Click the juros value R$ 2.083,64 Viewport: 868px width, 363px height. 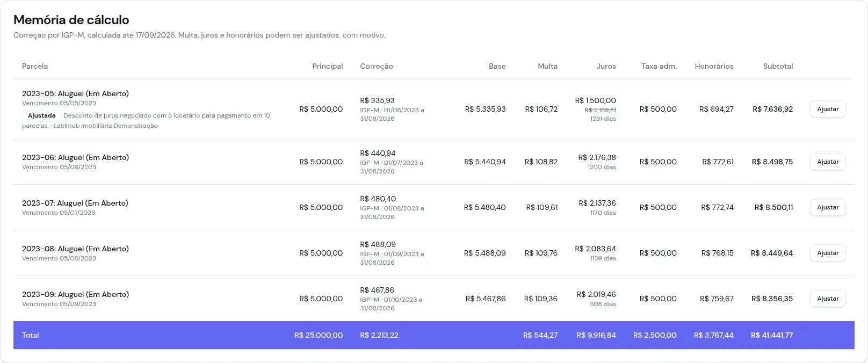tap(595, 249)
